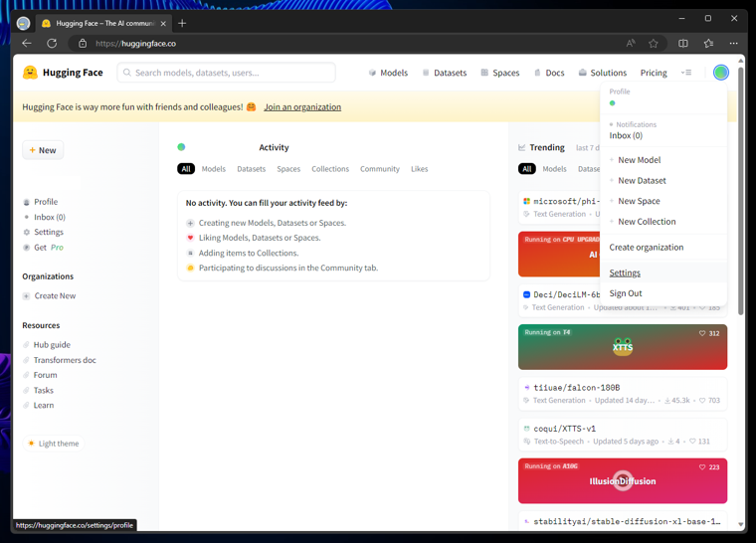756x543 pixels.
Task: Click the + New button in sidebar
Action: 43,150
